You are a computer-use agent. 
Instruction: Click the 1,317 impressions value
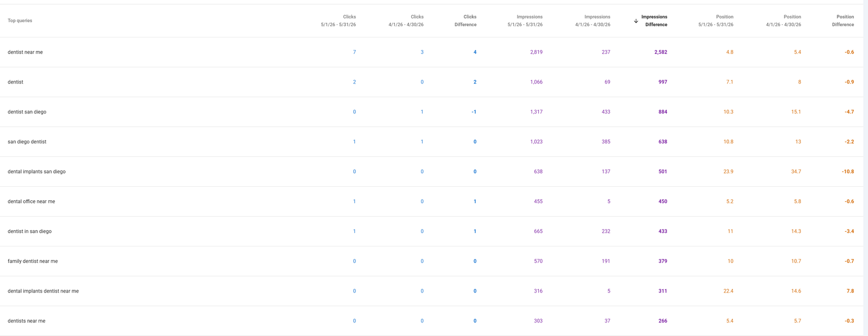coord(536,112)
